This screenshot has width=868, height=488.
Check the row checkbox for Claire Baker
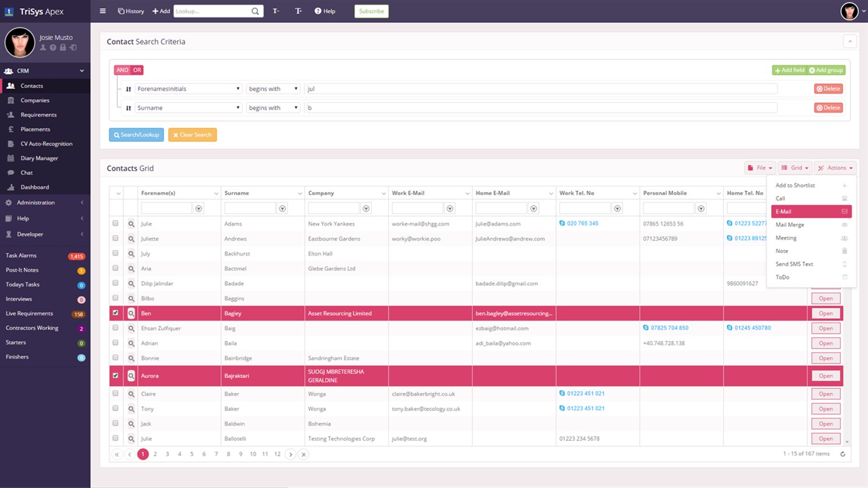point(115,393)
